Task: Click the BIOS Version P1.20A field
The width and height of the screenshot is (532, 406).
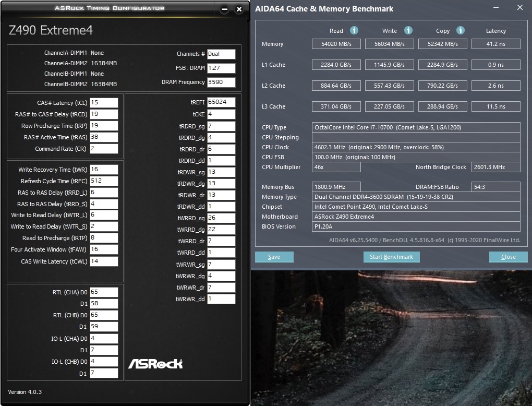Action: pyautogui.click(x=416, y=226)
